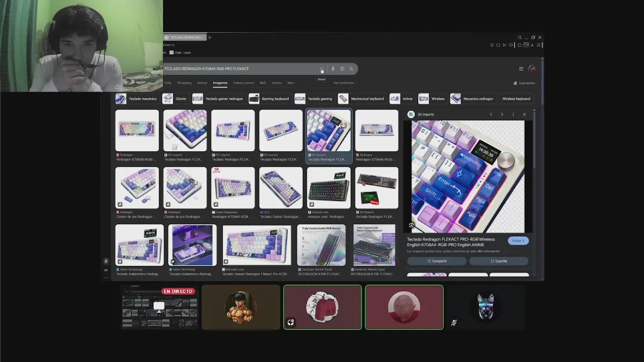Switch to the Videos cortos tab
This screenshot has width=644, height=362.
(244, 83)
